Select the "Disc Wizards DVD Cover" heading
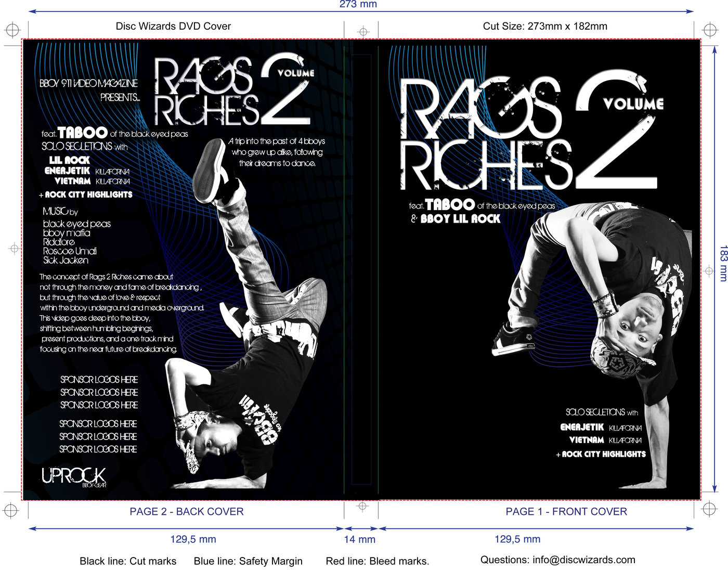The height and width of the screenshot is (570, 728). pyautogui.click(x=173, y=26)
